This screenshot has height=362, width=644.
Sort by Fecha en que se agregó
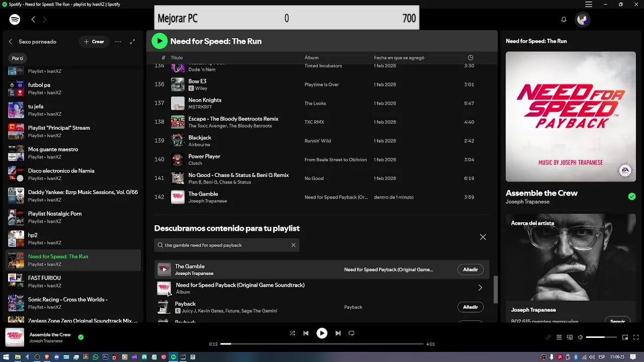(x=399, y=58)
